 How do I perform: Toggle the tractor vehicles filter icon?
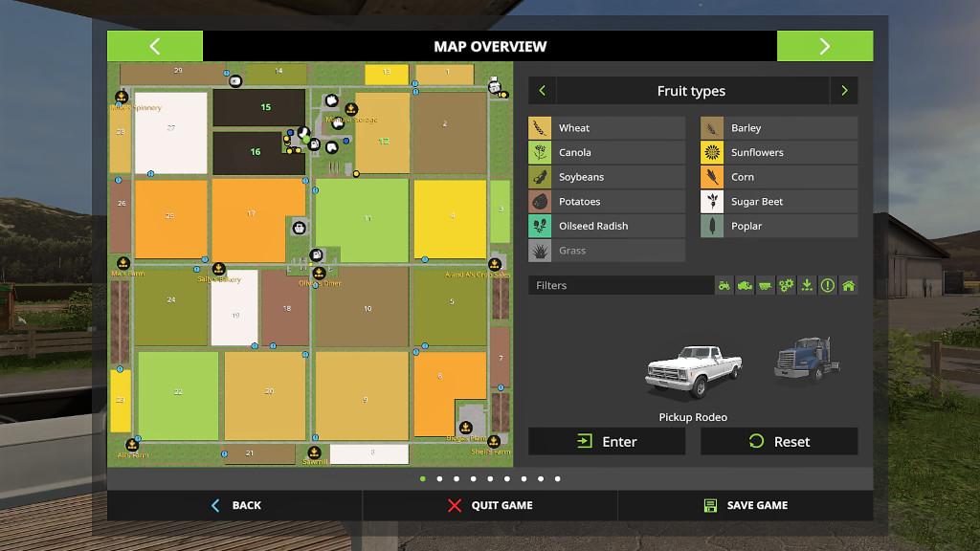coord(724,285)
